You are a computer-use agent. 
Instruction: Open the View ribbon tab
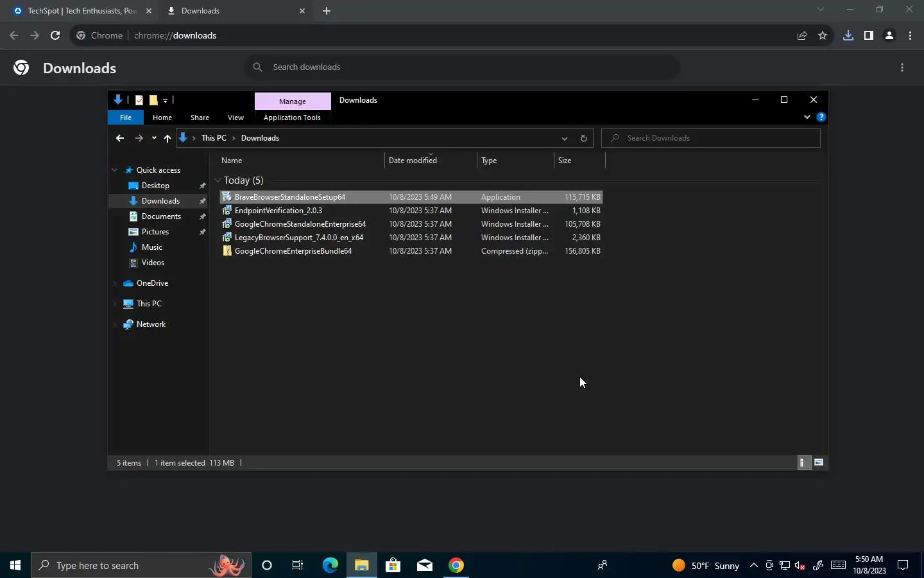click(235, 118)
